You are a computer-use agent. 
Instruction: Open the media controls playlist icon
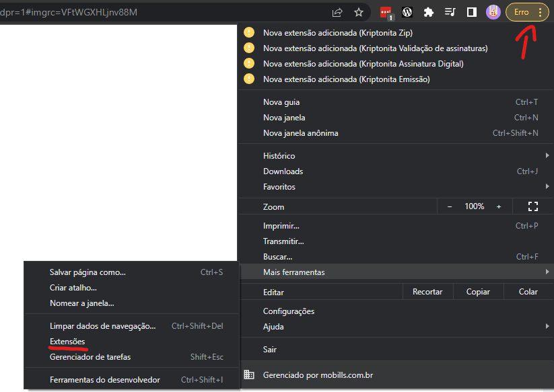click(450, 12)
